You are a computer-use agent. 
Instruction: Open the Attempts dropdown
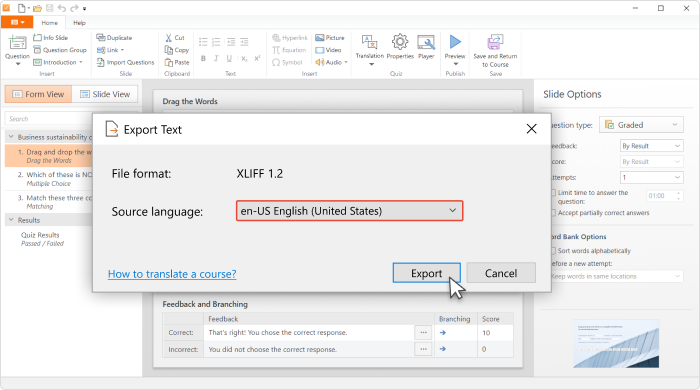(651, 177)
